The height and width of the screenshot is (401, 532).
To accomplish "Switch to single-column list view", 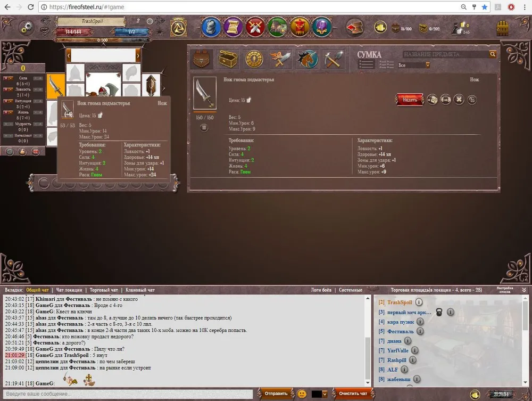I will tap(367, 64).
